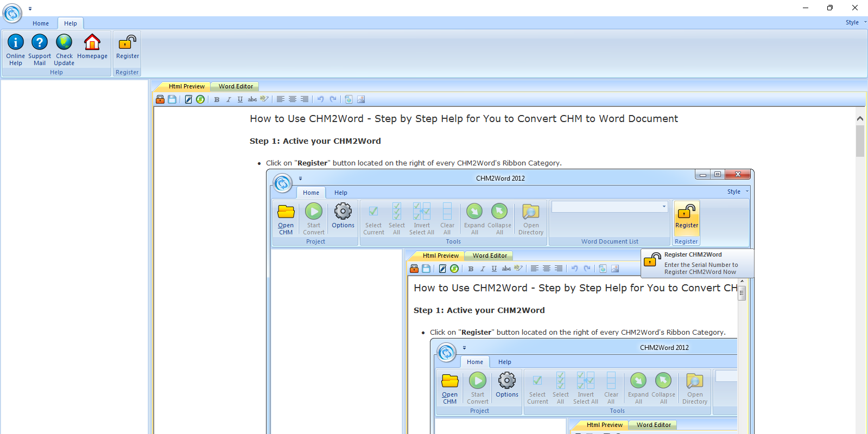868x434 pixels.
Task: Check for updates via globe icon
Action: pyautogui.click(x=64, y=42)
